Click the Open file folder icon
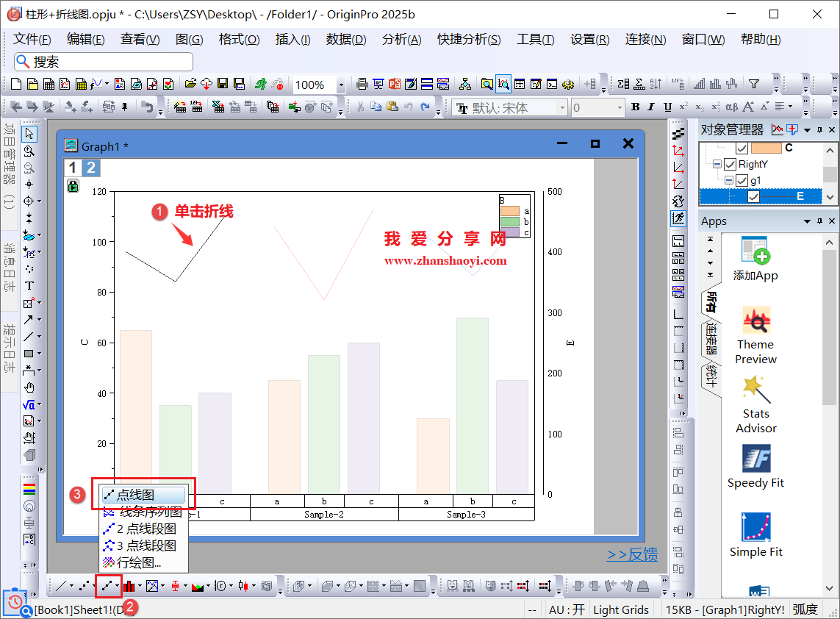Screen dimensions: 840x619 click(190, 85)
